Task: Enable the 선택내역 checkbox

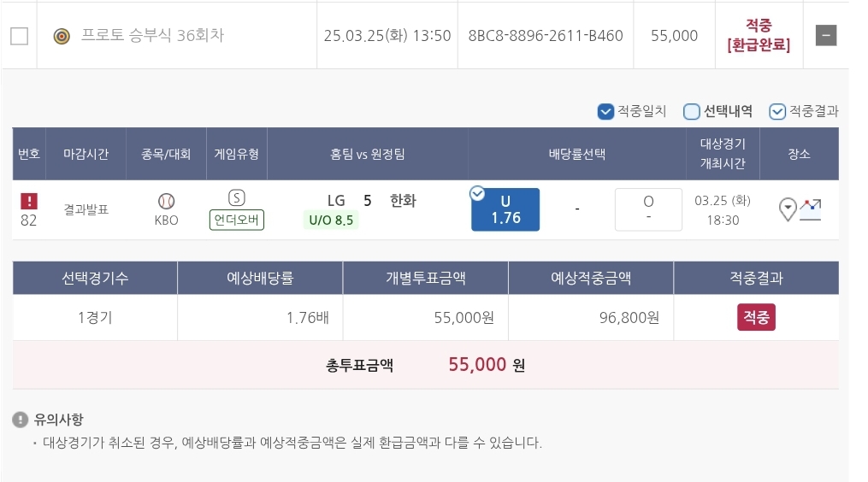Action: tap(692, 111)
